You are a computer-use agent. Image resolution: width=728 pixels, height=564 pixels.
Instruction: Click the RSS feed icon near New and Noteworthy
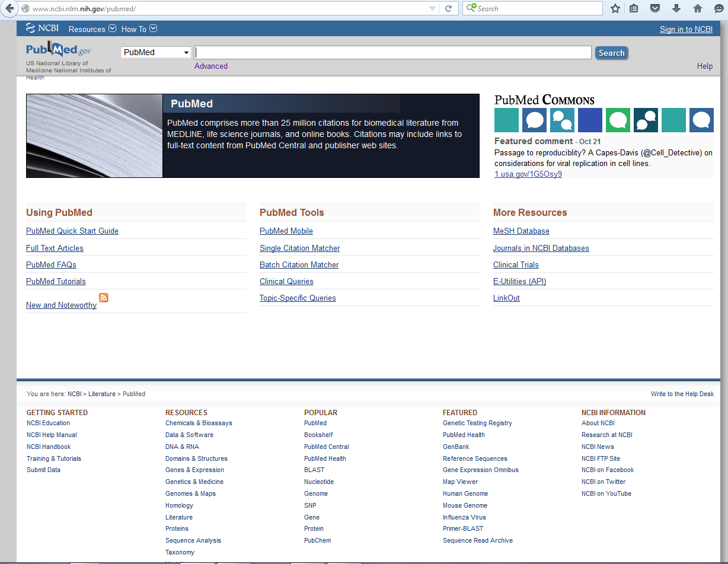(104, 298)
